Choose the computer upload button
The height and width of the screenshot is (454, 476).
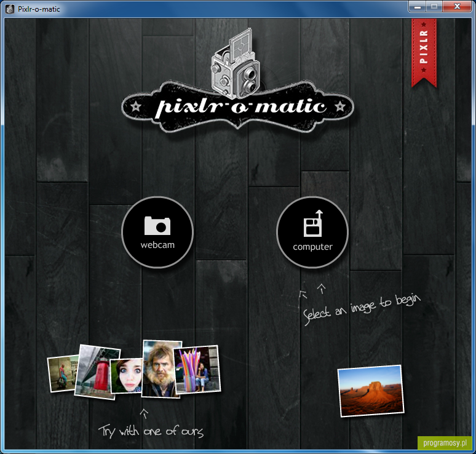[312, 232]
